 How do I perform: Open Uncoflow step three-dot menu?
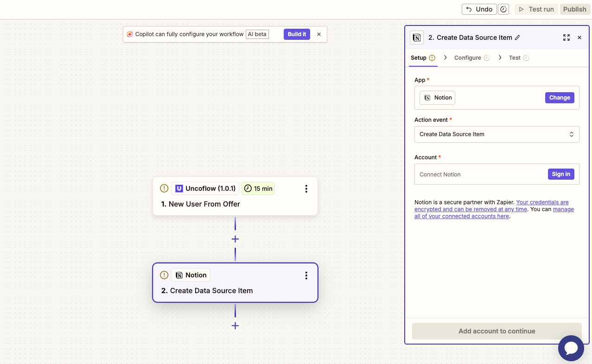click(306, 188)
